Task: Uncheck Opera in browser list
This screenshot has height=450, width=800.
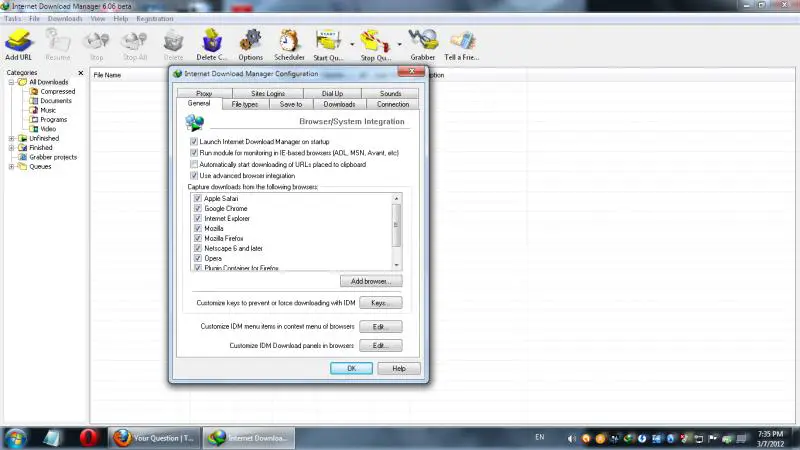Action: [198, 258]
